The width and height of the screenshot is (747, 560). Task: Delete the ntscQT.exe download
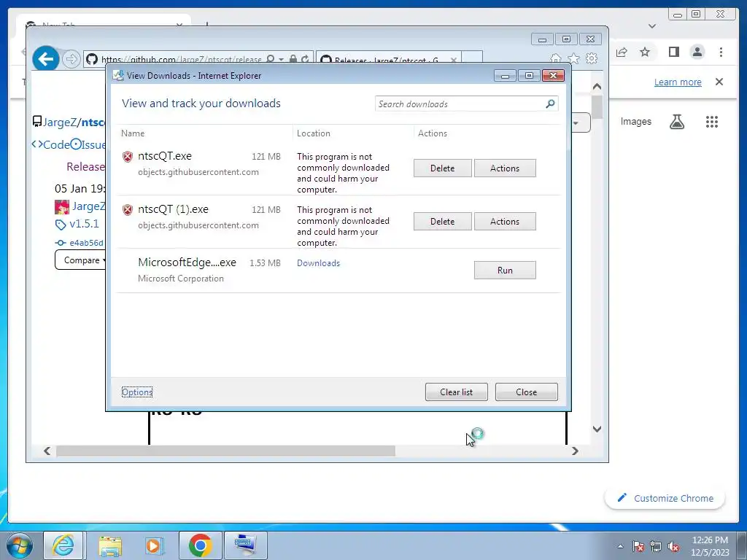tap(442, 168)
